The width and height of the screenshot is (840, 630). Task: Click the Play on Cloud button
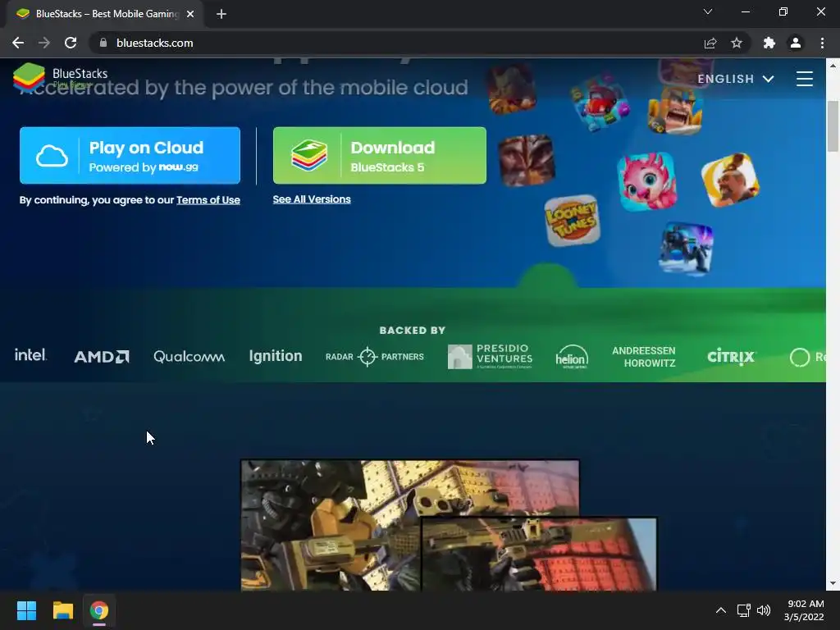coord(130,155)
